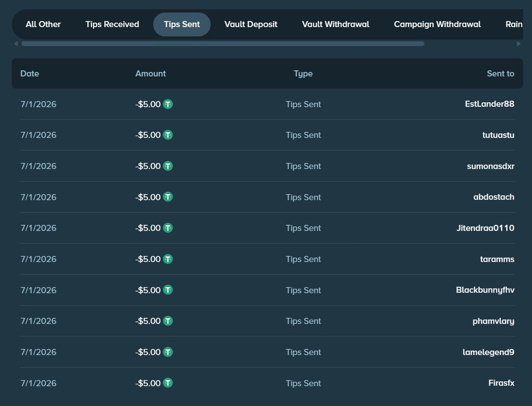Open recipient lamelegend9
This screenshot has width=532, height=406.
(x=489, y=352)
